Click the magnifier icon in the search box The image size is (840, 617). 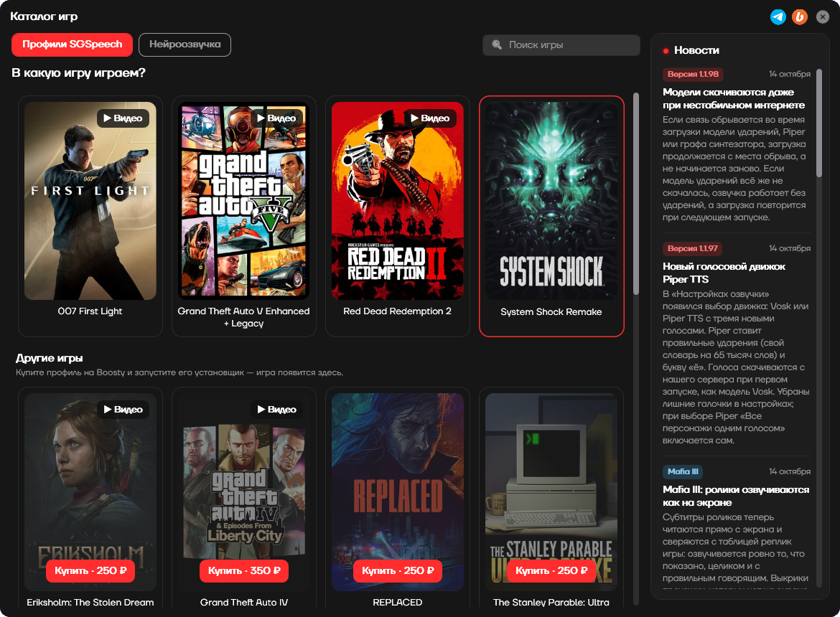[497, 45]
